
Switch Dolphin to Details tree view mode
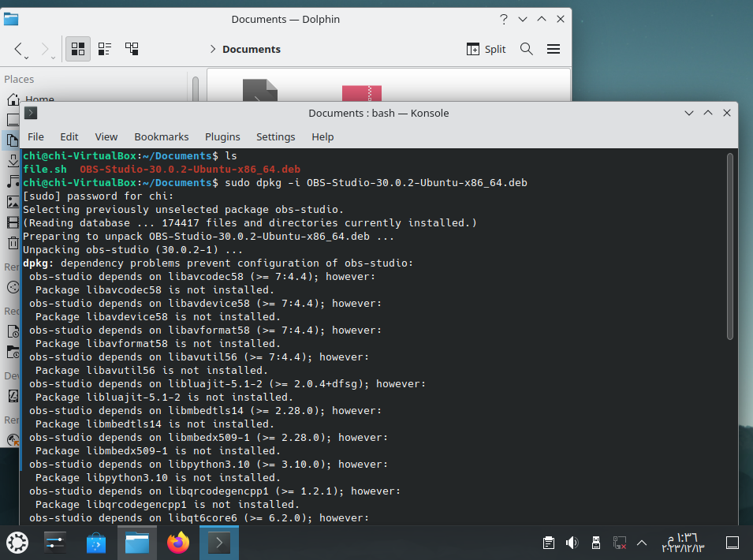132,49
